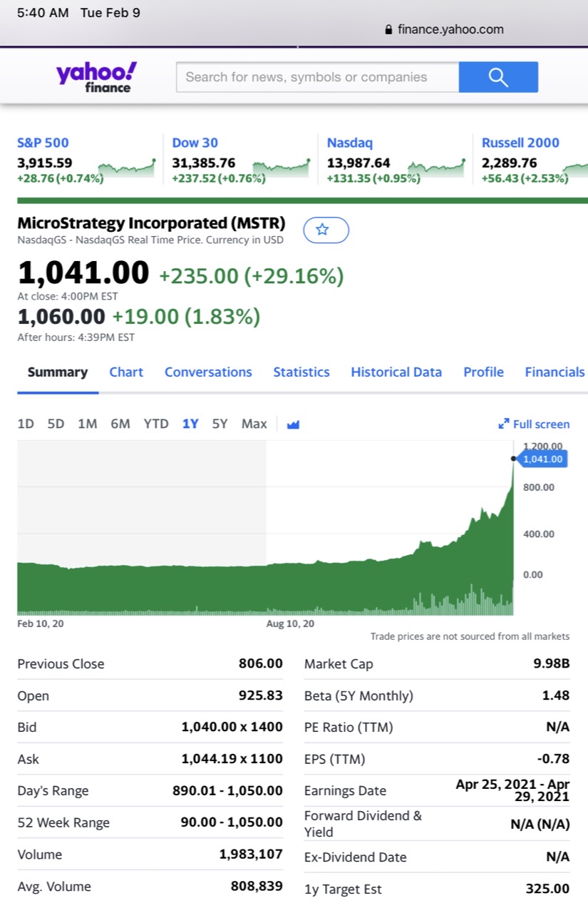The image size is (588, 913).
Task: Open the Historical Data tab
Action: [x=396, y=372]
